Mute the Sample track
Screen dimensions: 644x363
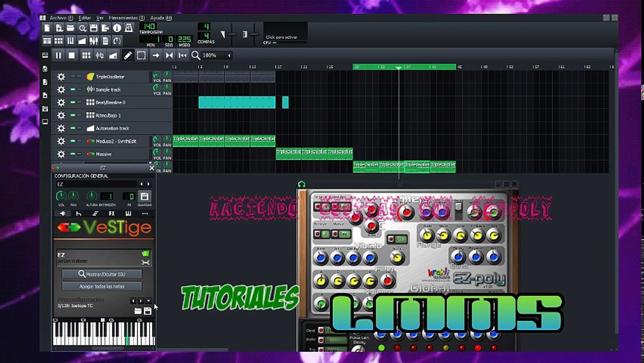point(73,90)
